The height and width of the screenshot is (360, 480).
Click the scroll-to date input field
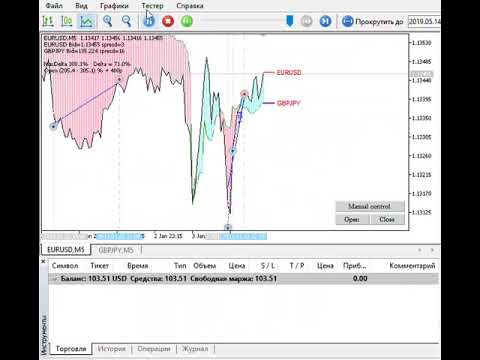tap(424, 22)
